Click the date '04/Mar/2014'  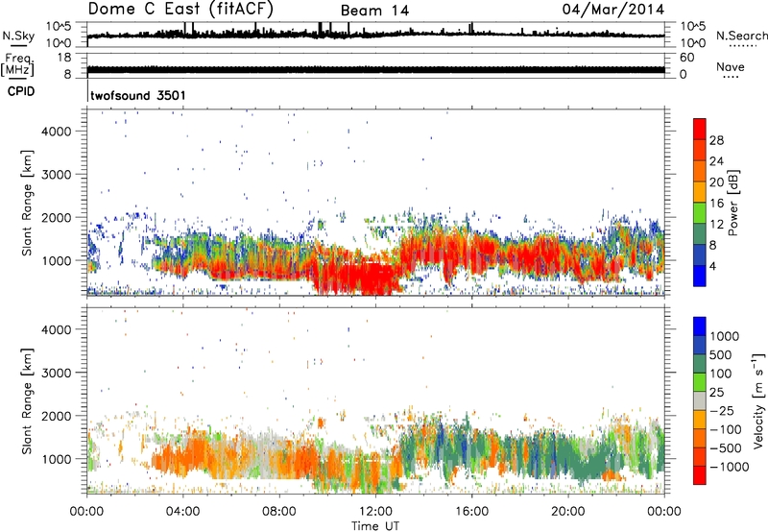(x=613, y=10)
